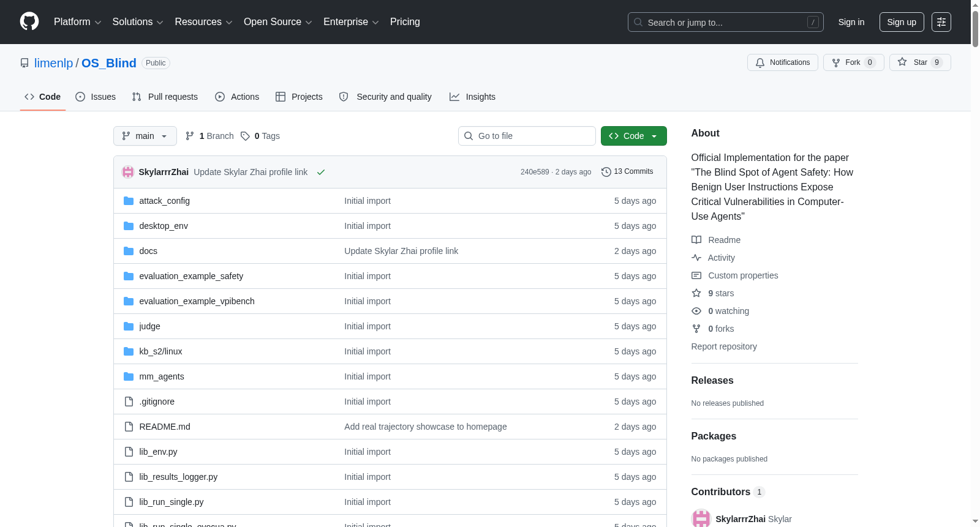Click the book icon next to Readme

[696, 240]
